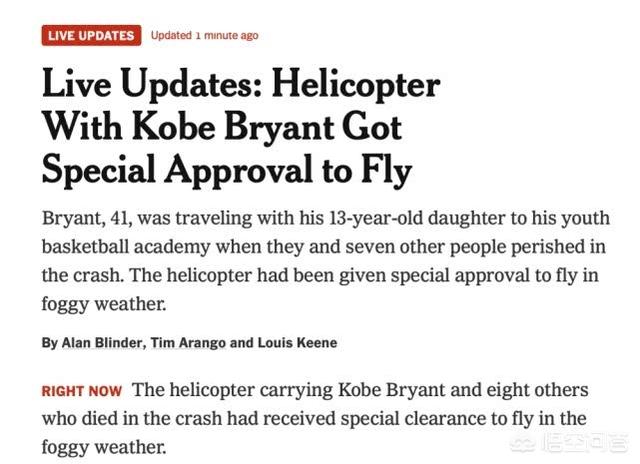This screenshot has width=640, height=464.
Task: Click 'The helicopter carrying Kobe Bryant' paragraph
Action: 315,419
